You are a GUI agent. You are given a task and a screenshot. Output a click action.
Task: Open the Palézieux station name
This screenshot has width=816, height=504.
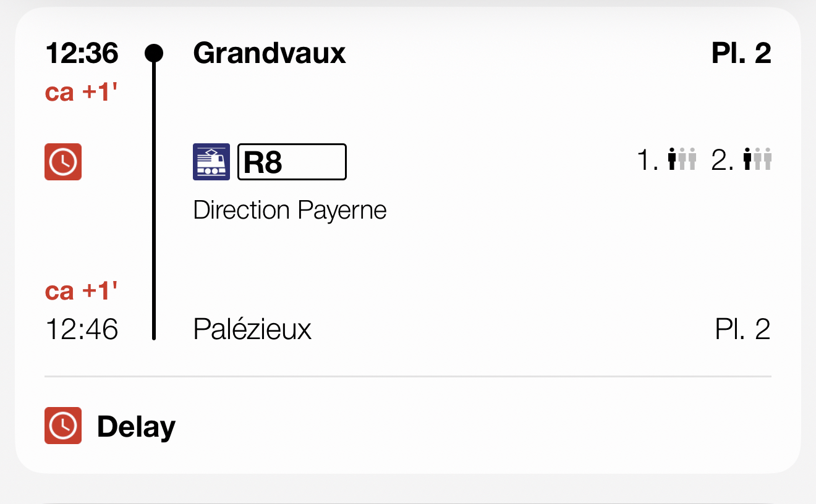coord(252,329)
